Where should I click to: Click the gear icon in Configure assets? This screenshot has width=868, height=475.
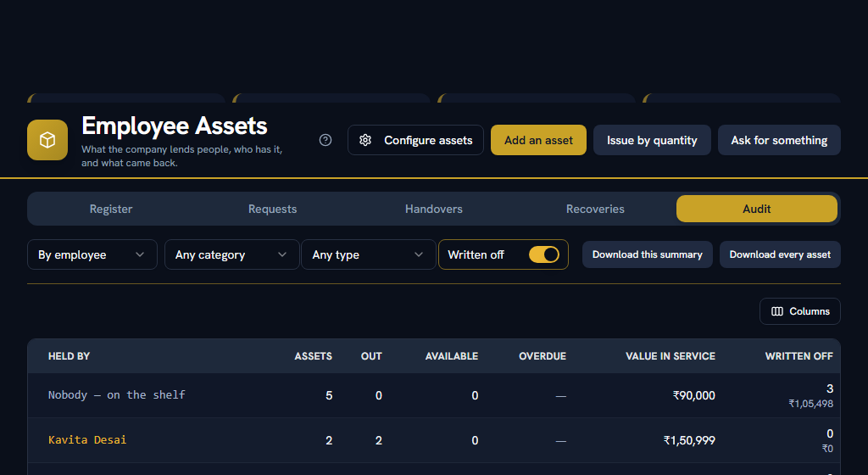(x=365, y=140)
